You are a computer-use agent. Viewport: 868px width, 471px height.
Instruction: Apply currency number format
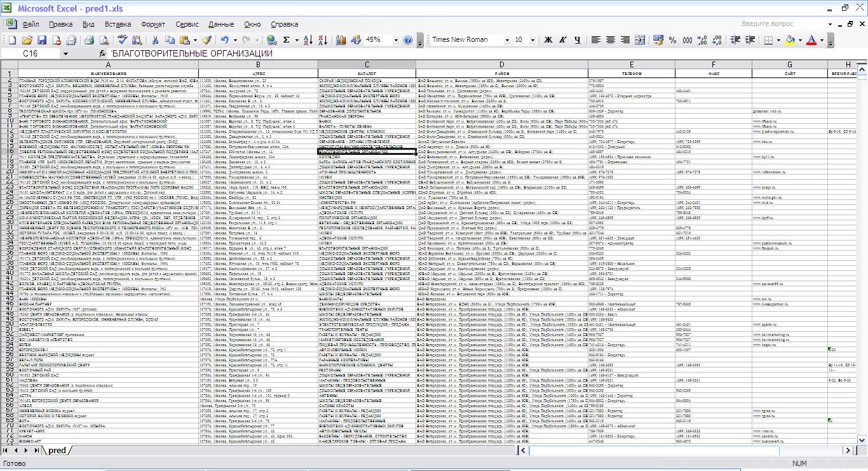coord(658,39)
